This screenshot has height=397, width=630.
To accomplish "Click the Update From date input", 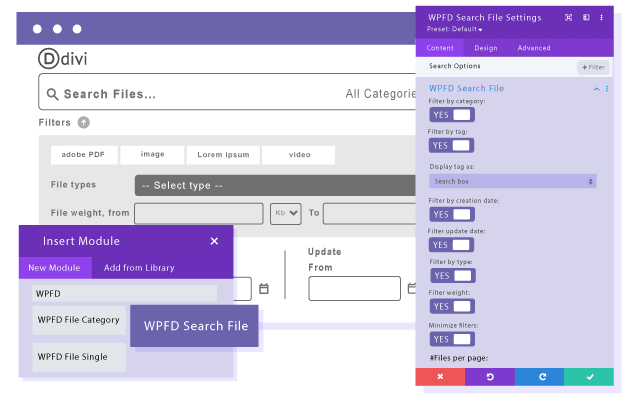I will tap(354, 288).
